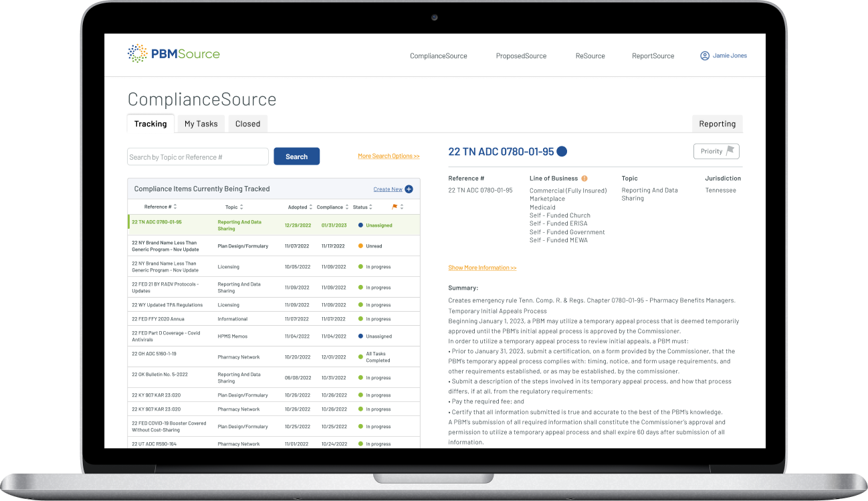Switch to the Tracking tab

(150, 124)
